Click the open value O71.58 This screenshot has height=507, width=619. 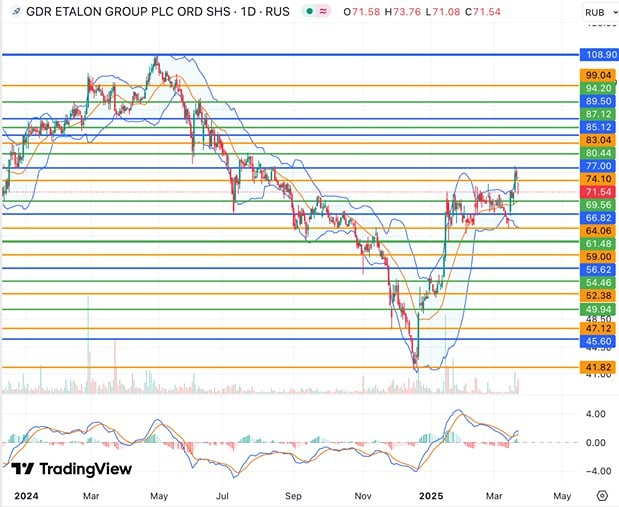point(362,12)
